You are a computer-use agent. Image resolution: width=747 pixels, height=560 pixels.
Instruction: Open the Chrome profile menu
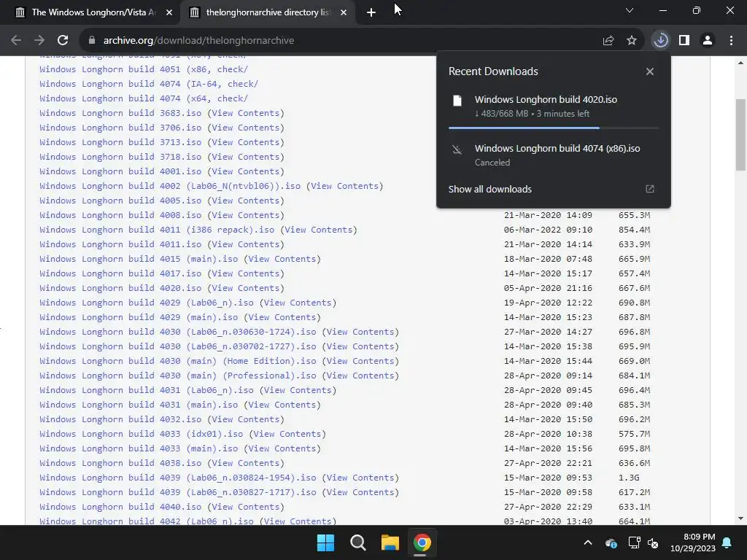click(x=708, y=41)
